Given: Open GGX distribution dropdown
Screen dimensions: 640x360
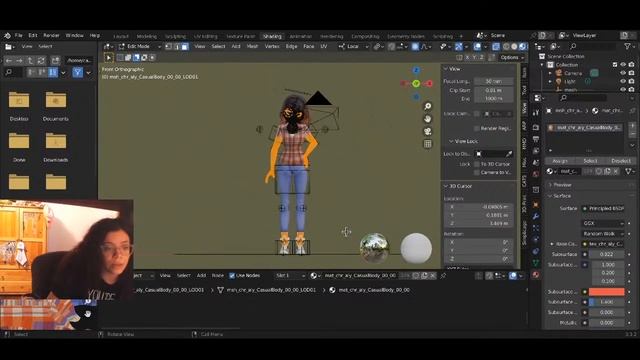Looking at the screenshot, I should coord(603,223).
